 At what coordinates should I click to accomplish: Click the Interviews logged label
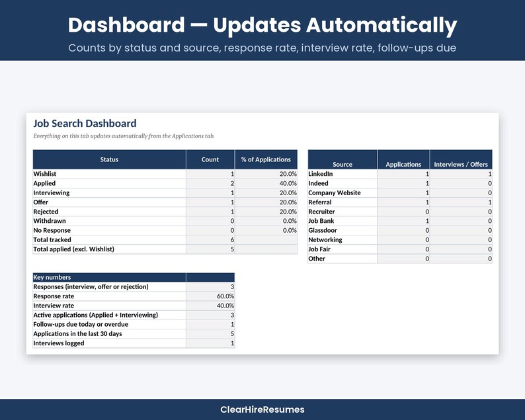point(59,343)
